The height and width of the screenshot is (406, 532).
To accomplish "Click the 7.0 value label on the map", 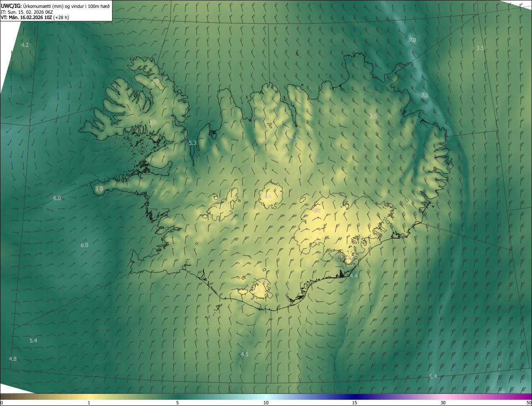I will [x=412, y=40].
